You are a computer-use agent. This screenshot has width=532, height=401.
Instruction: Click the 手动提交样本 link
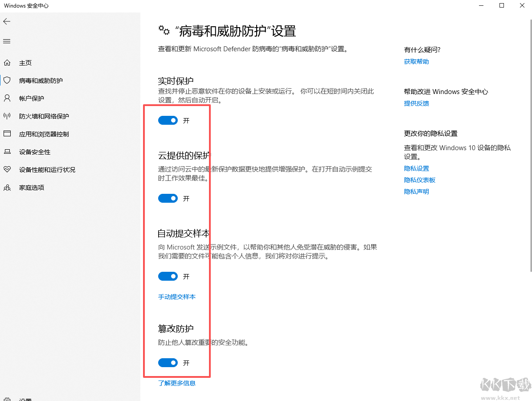[x=177, y=297]
